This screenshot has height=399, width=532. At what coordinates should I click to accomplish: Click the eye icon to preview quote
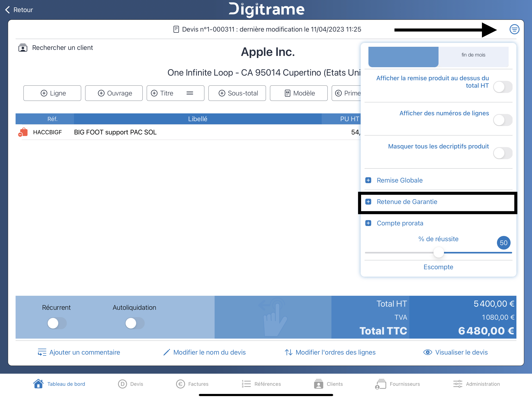428,352
